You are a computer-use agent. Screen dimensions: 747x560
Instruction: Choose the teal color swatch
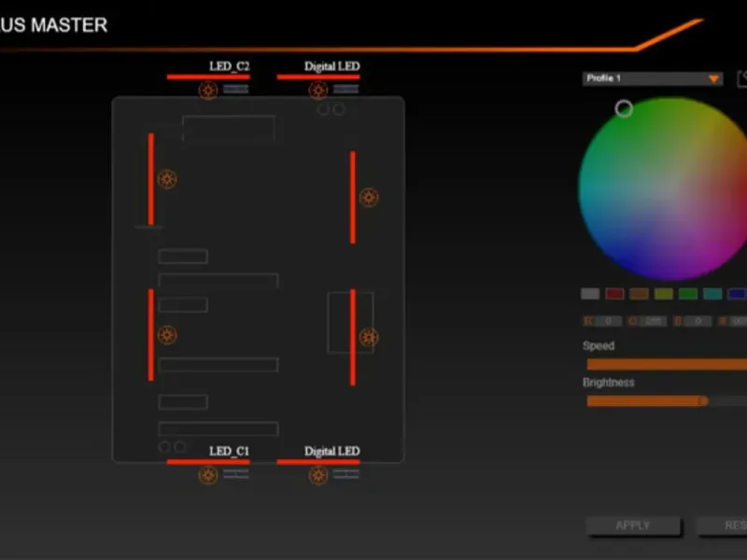712,294
